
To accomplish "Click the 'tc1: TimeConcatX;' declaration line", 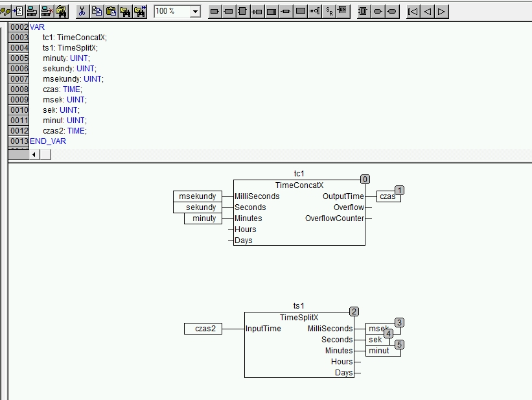I will [75, 38].
